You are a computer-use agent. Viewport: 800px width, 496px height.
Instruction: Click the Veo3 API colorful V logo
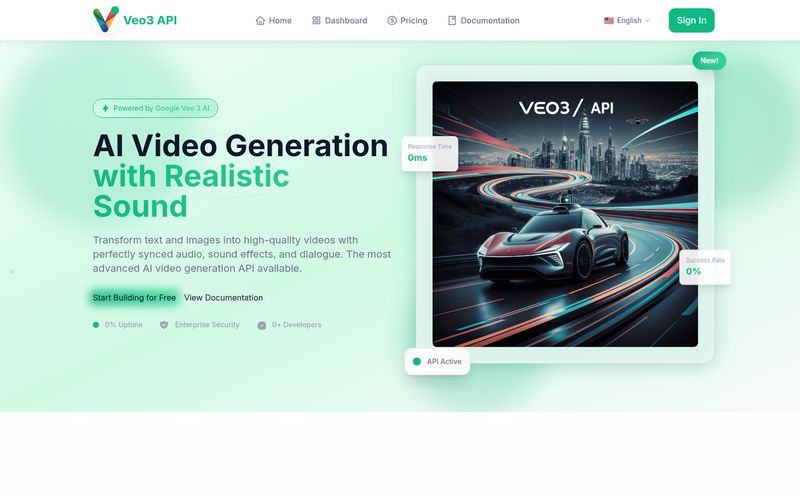point(106,19)
